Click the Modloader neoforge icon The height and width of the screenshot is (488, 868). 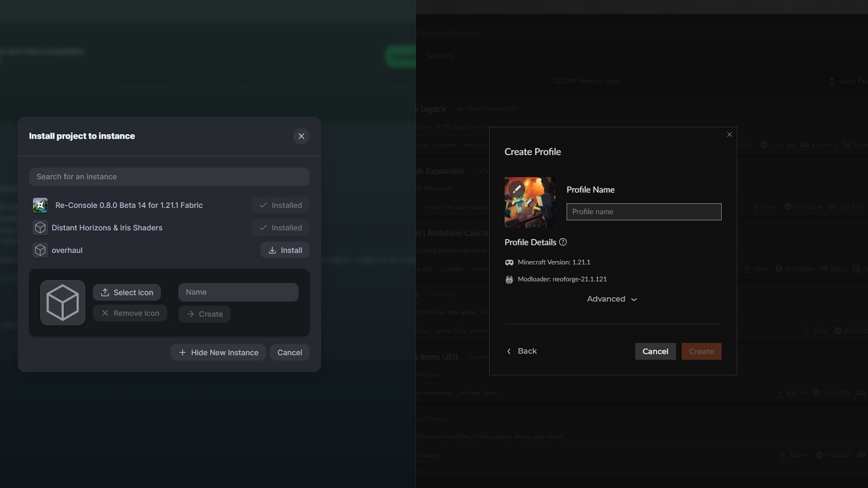[509, 279]
